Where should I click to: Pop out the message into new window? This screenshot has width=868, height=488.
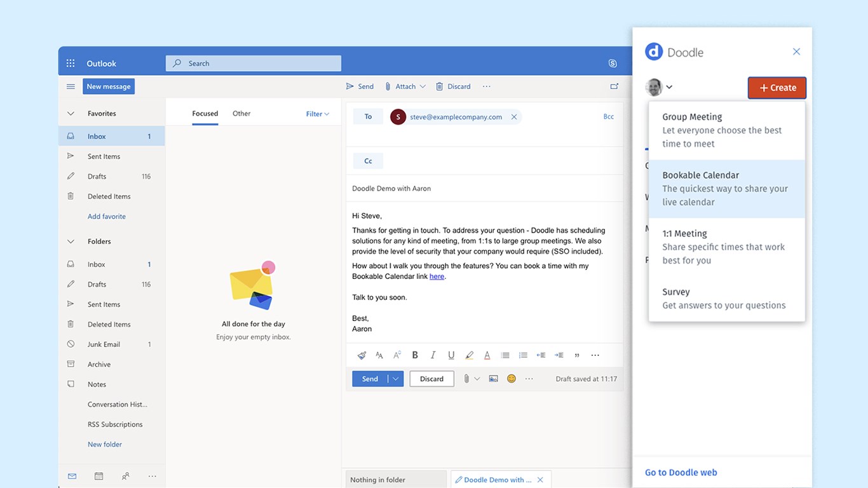(x=614, y=86)
